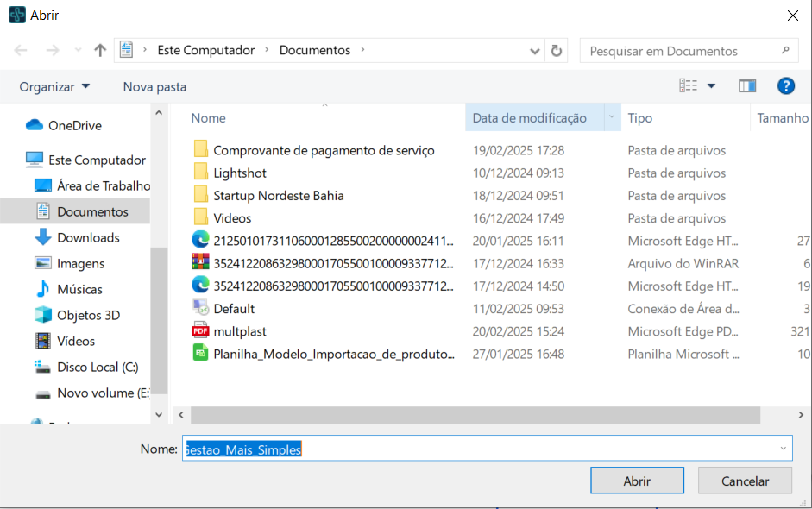Select Disco Local (C:) drive

97,368
